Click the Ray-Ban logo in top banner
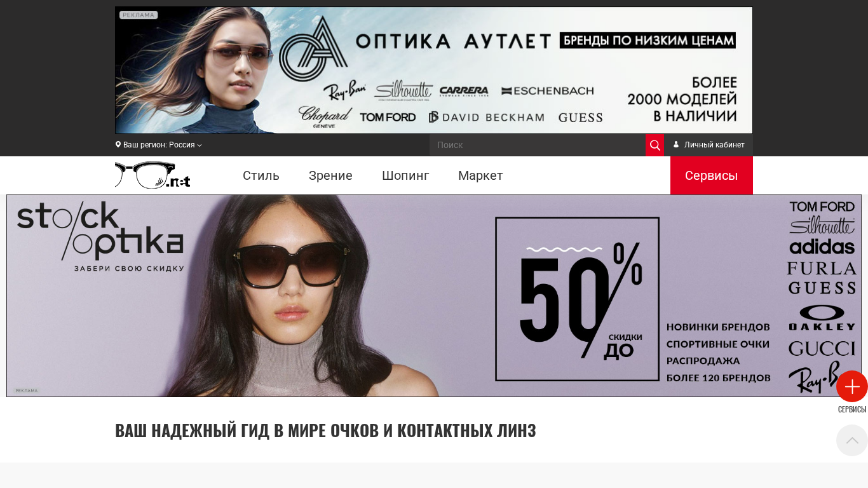This screenshot has height=488, width=868. [x=344, y=91]
